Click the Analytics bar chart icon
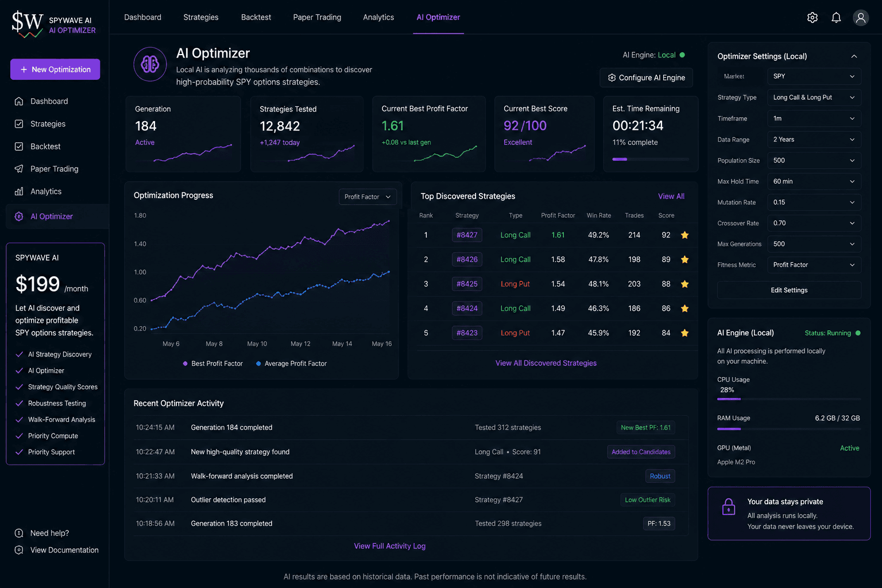882x588 pixels. [x=19, y=191]
